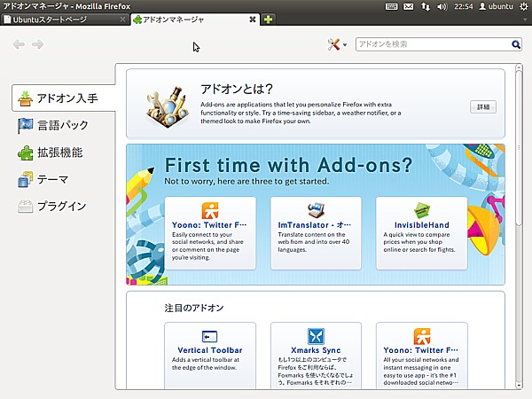Click the scrollbar up arrow

(519, 68)
